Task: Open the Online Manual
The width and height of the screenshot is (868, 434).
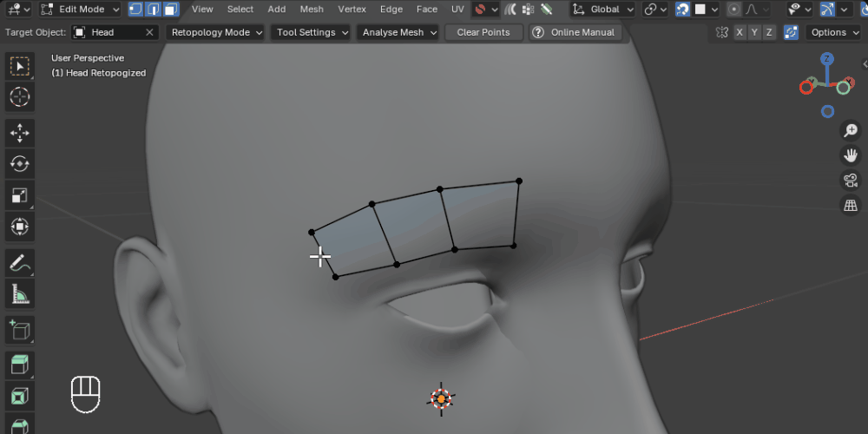Action: pos(575,32)
